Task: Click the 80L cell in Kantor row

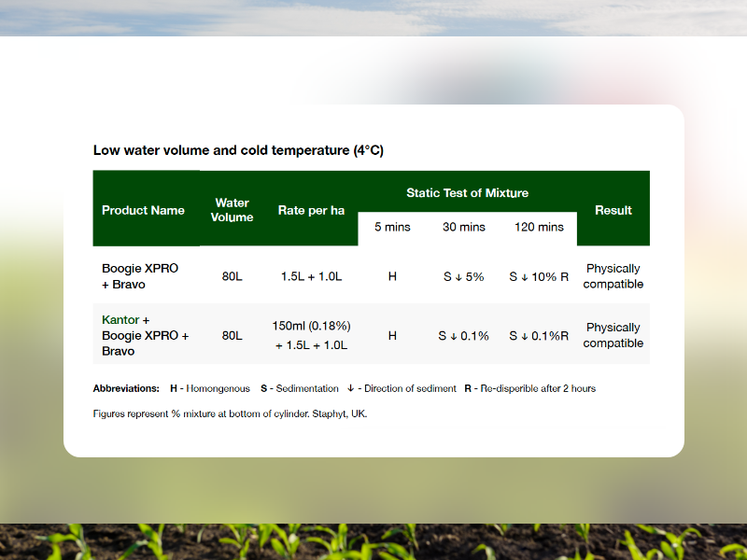Action: tap(232, 336)
